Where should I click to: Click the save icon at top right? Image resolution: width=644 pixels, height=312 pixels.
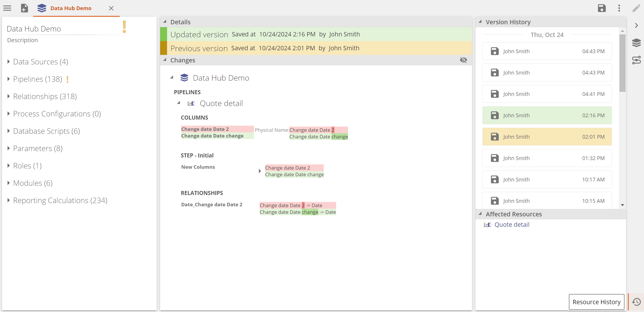(602, 8)
